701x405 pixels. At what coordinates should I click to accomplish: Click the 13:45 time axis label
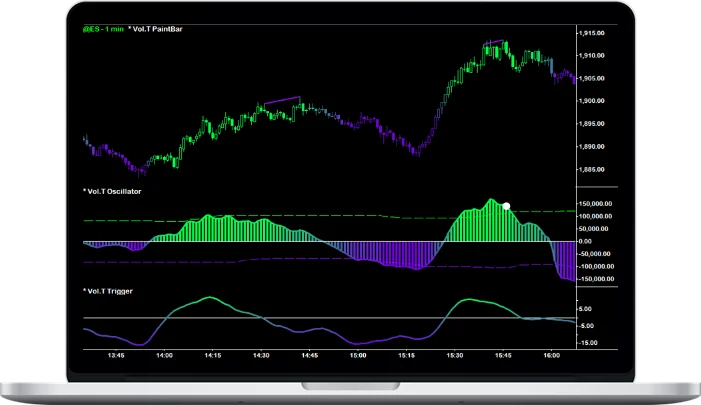click(116, 355)
